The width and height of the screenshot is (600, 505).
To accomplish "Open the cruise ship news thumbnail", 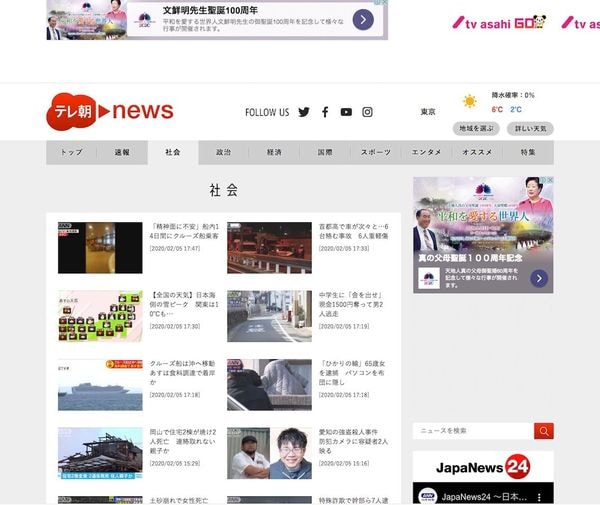I will (x=100, y=384).
